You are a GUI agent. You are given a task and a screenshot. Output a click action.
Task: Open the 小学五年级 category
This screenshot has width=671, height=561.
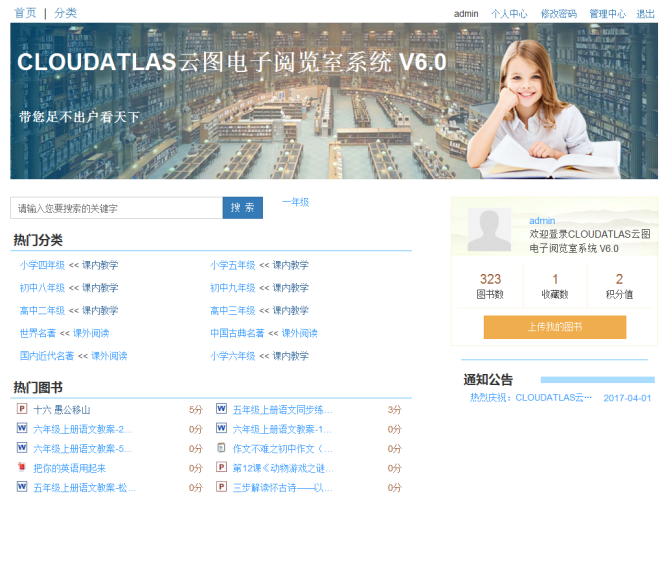(x=232, y=265)
